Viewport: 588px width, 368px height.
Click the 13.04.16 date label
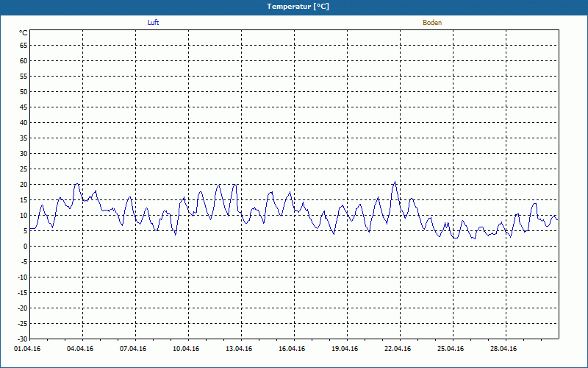click(239, 348)
